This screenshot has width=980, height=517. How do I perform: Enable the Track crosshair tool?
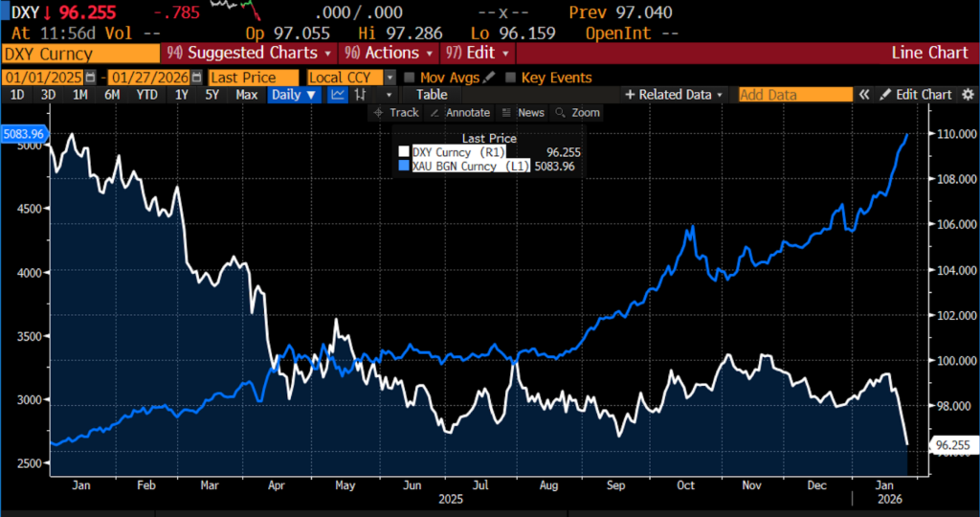[x=396, y=113]
